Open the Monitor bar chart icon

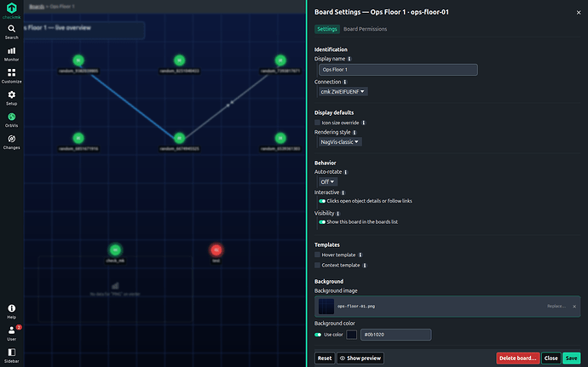[x=12, y=54]
